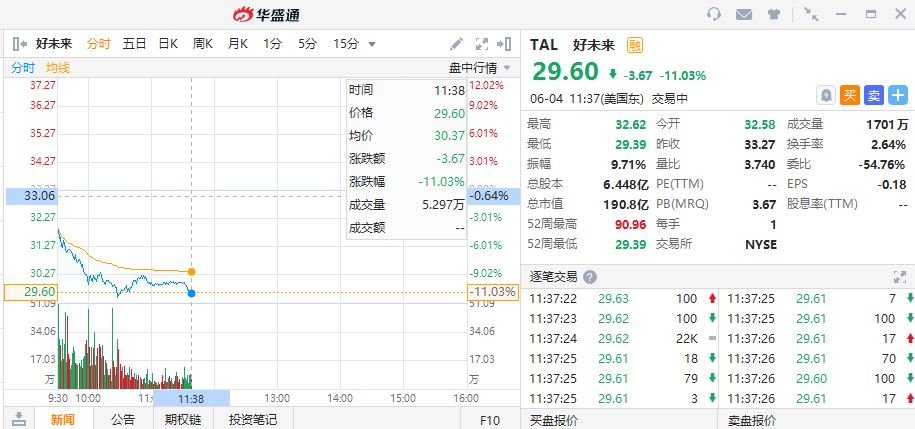Toggle the 均线 average line

click(x=58, y=68)
